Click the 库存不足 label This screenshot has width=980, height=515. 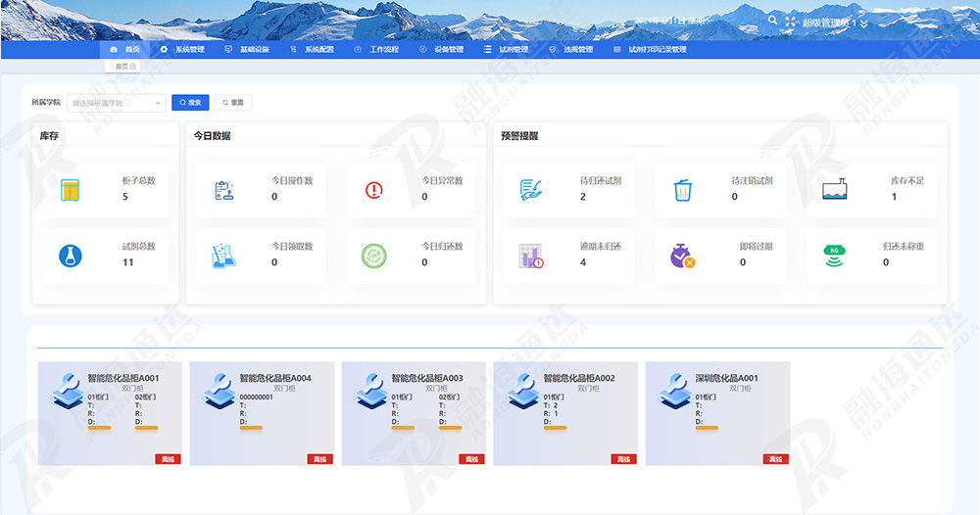tap(907, 180)
